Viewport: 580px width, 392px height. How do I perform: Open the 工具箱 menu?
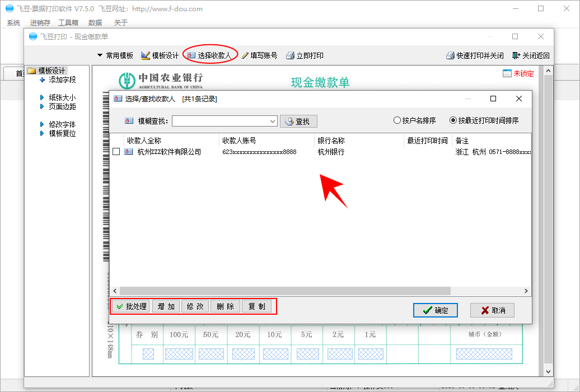pyautogui.click(x=68, y=22)
